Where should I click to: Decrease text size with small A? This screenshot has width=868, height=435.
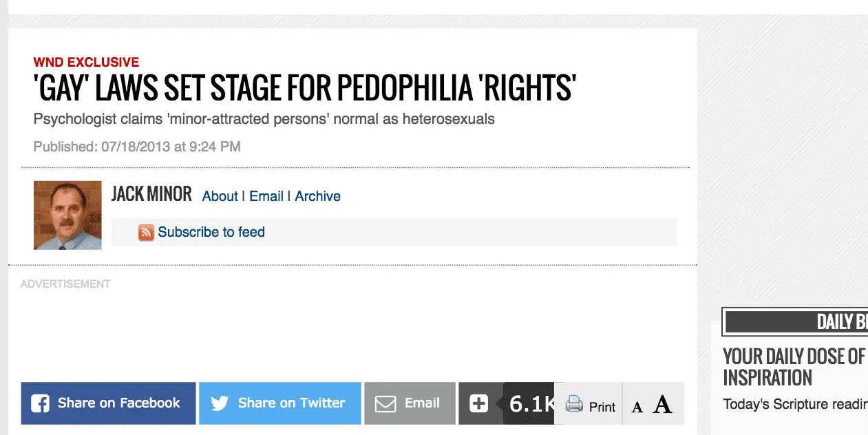click(637, 407)
